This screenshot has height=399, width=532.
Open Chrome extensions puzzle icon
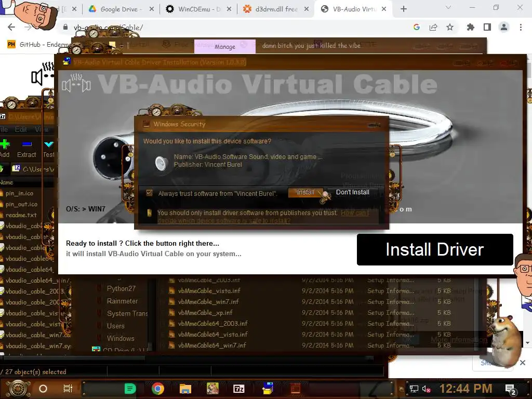click(x=471, y=27)
